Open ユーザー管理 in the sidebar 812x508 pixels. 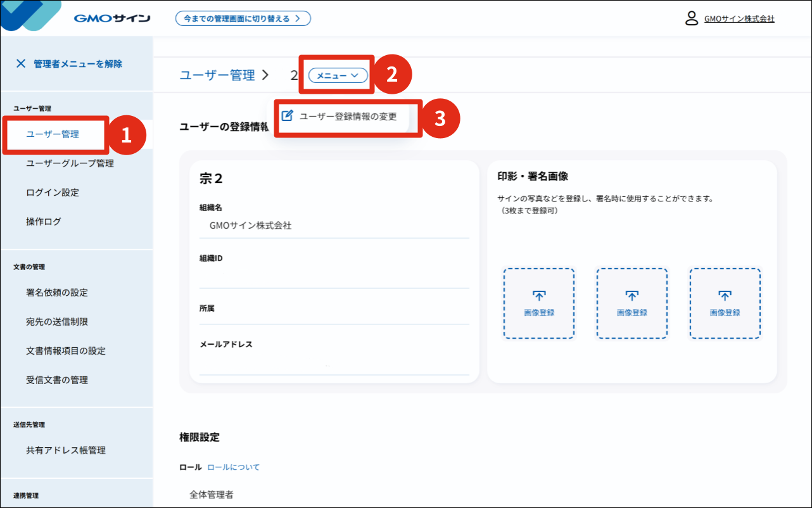(53, 134)
